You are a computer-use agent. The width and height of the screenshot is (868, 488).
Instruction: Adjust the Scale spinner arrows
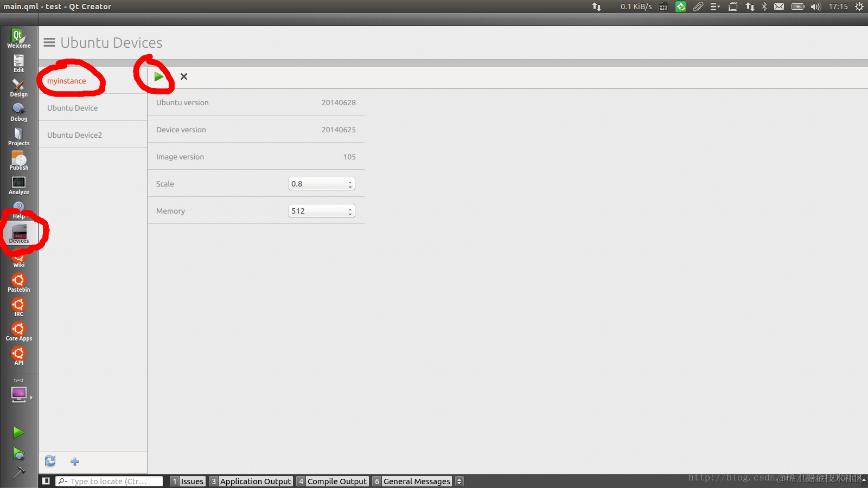tap(350, 184)
